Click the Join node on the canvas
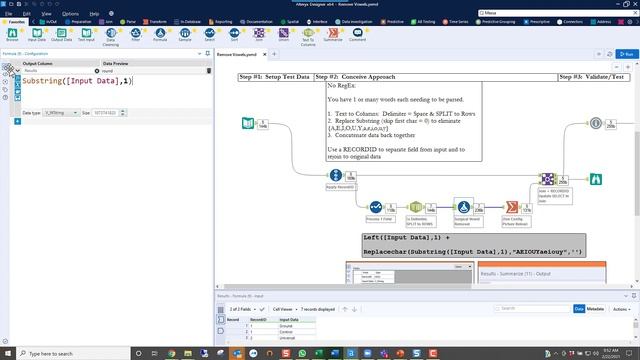 547,179
